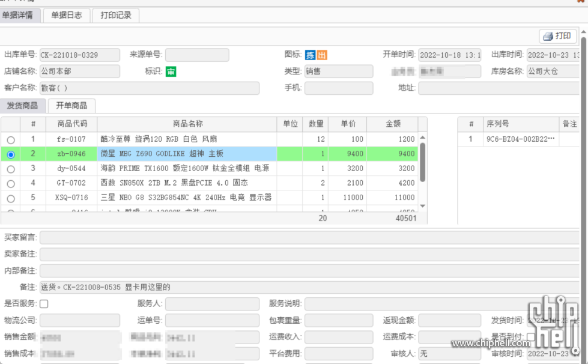Image resolution: width=588 pixels, height=364 pixels.
Task: Switch to the 单据日志 tab
Action: tap(66, 15)
